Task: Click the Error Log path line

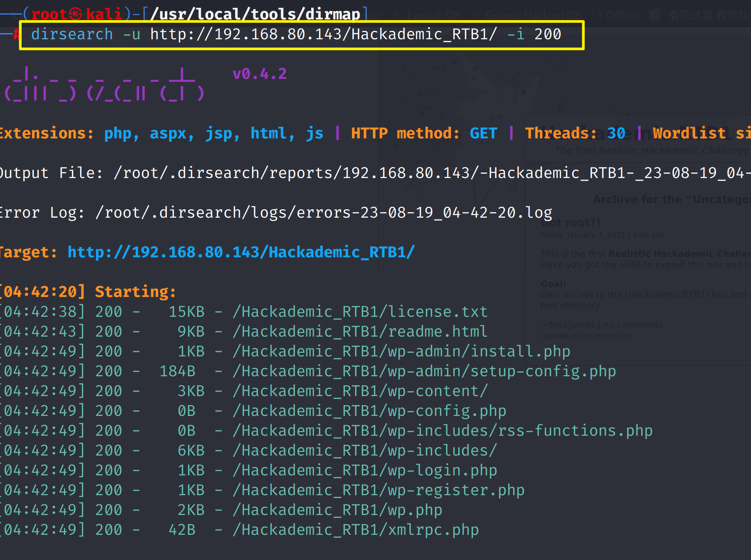Action: (276, 213)
